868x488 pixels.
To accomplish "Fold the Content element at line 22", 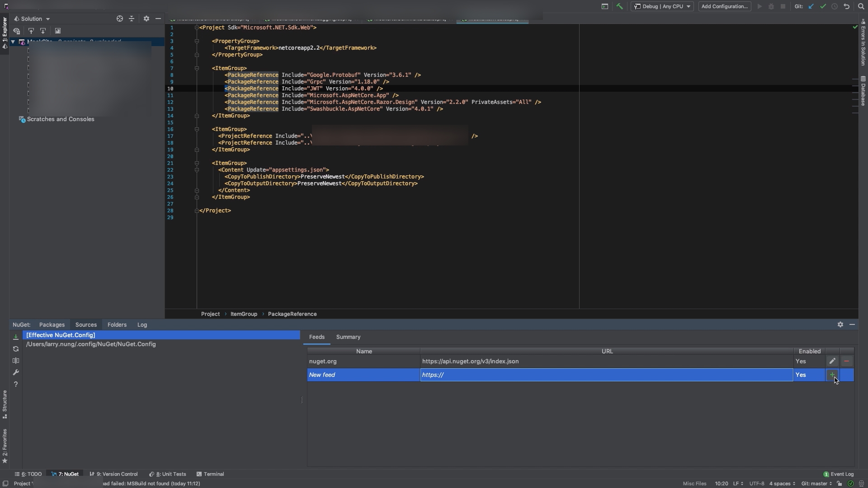I will click(x=197, y=170).
